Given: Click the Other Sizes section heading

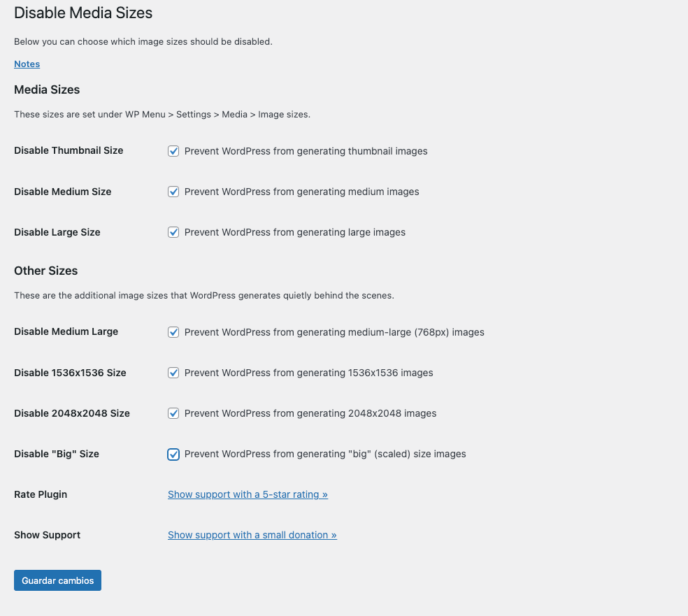Looking at the screenshot, I should [x=45, y=271].
